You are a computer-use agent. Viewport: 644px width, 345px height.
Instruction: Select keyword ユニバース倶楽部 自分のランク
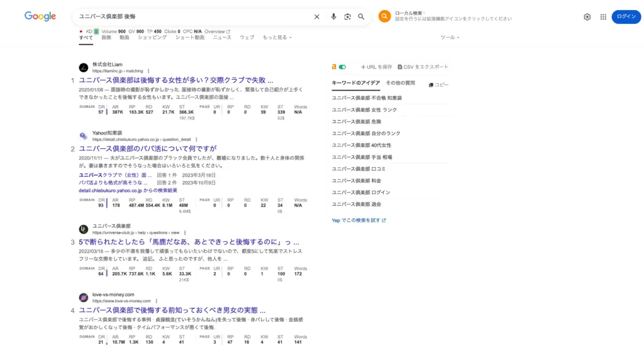click(x=366, y=133)
